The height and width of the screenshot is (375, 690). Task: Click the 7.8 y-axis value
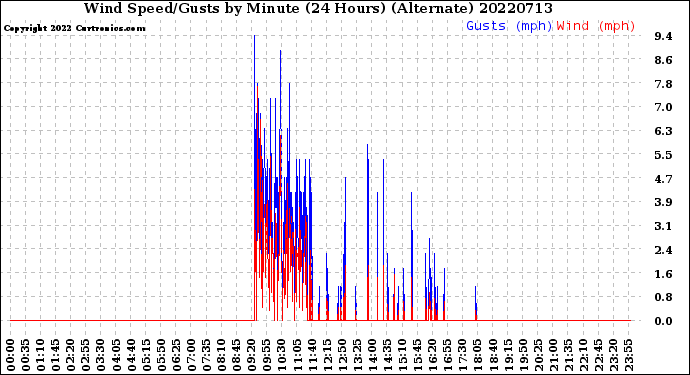click(663, 84)
